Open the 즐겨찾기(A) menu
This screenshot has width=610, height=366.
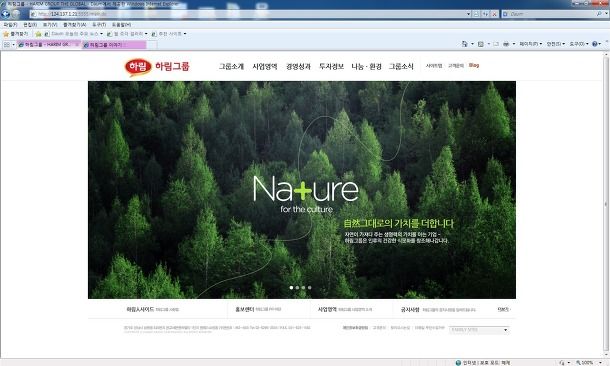click(75, 25)
